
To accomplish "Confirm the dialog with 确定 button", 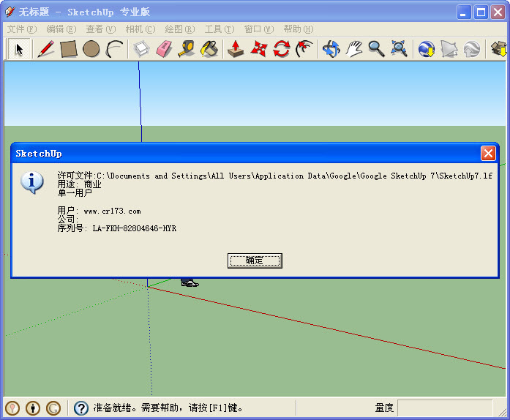I will [255, 260].
